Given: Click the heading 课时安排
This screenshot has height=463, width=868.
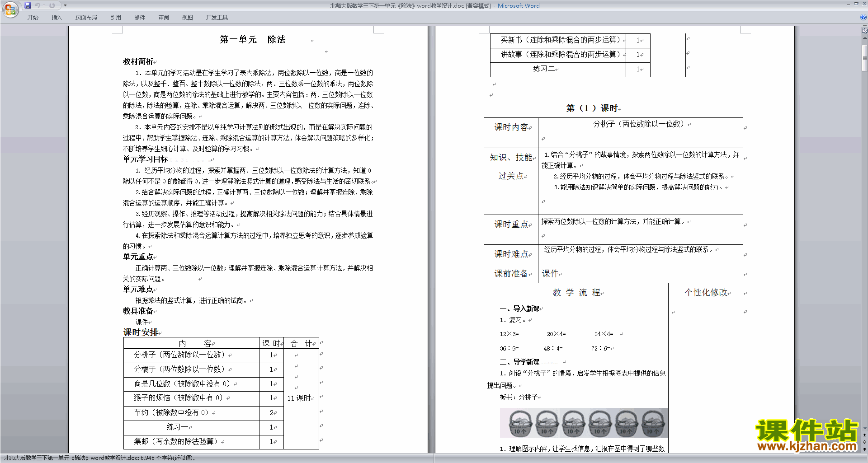Looking at the screenshot, I should (x=141, y=332).
